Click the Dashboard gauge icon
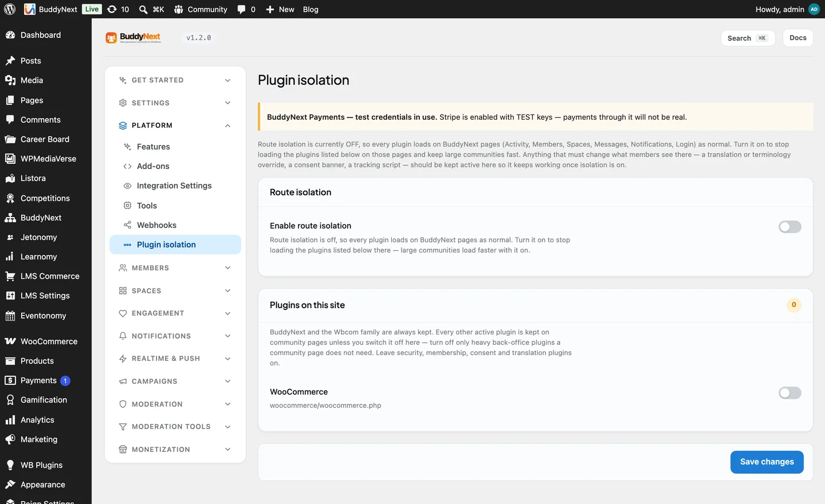825x504 pixels. click(10, 35)
